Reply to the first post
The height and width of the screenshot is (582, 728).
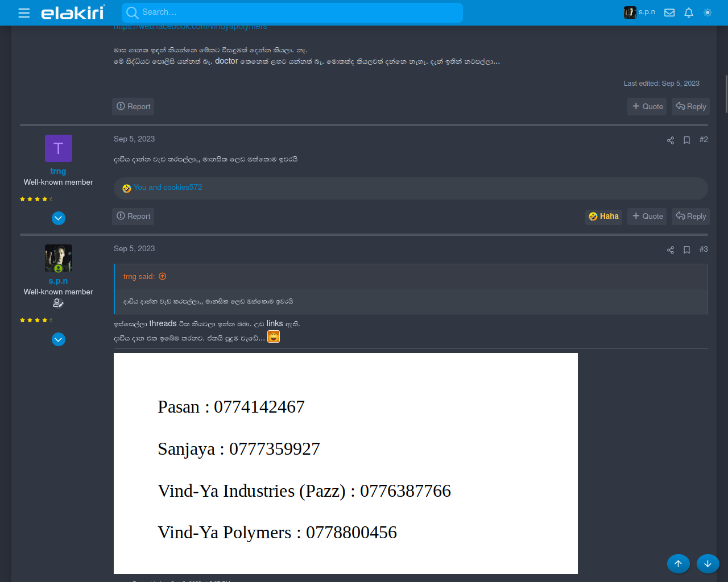pyautogui.click(x=690, y=106)
